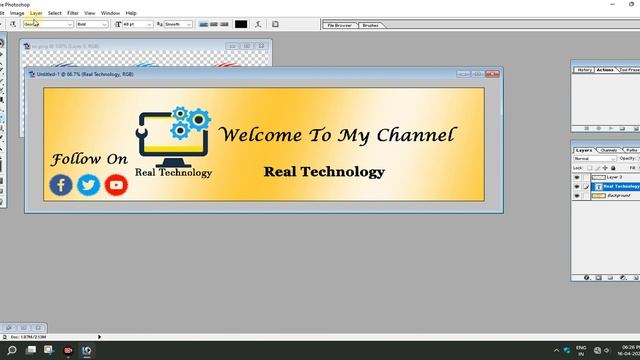Click the add layer mask icon
Screen dimensions: 640x360
click(x=598, y=278)
